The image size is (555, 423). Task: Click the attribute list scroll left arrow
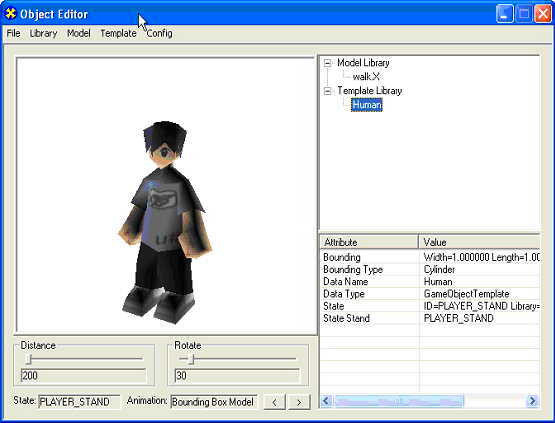click(x=326, y=401)
